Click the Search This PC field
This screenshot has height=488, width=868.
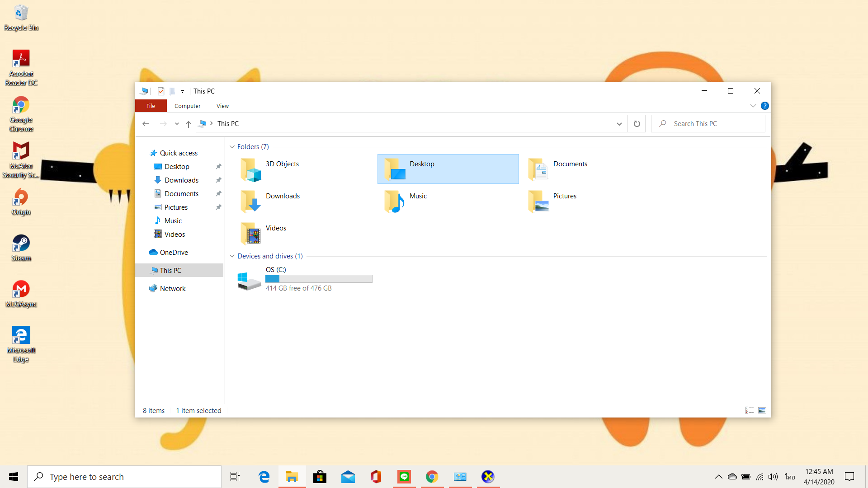pyautogui.click(x=708, y=124)
